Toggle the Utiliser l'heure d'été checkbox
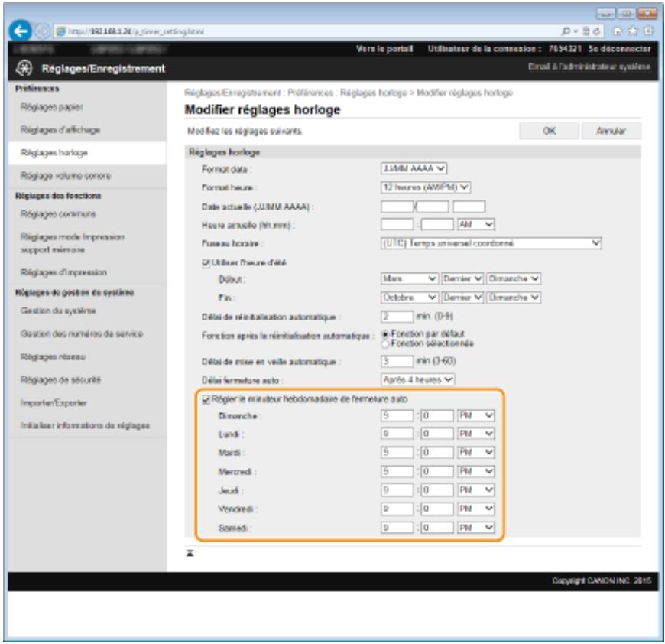 206,263
